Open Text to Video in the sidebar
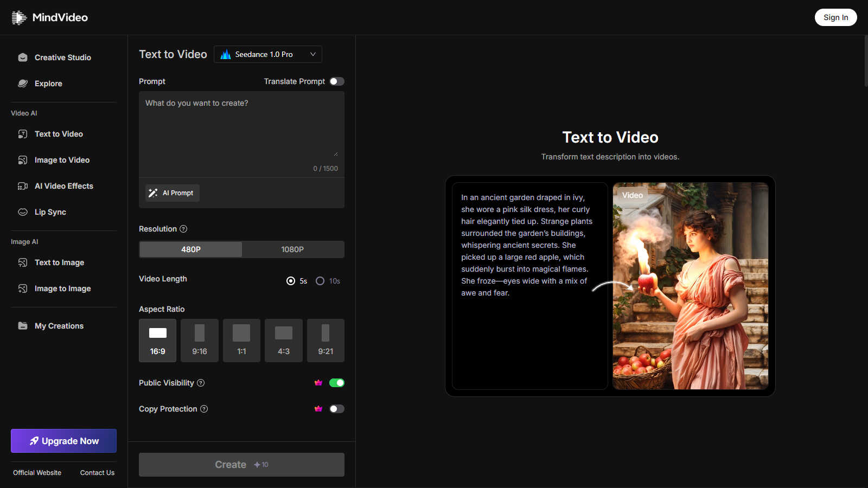 (x=63, y=134)
